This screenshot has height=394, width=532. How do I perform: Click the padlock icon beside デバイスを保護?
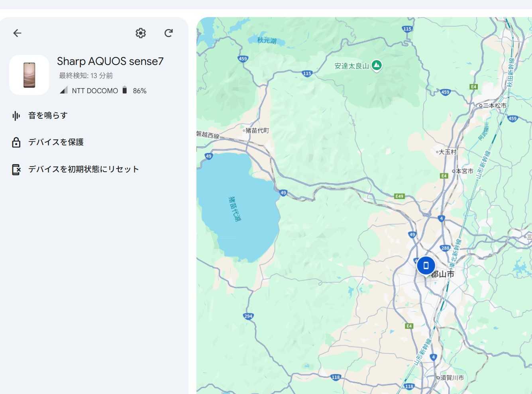[x=16, y=142]
